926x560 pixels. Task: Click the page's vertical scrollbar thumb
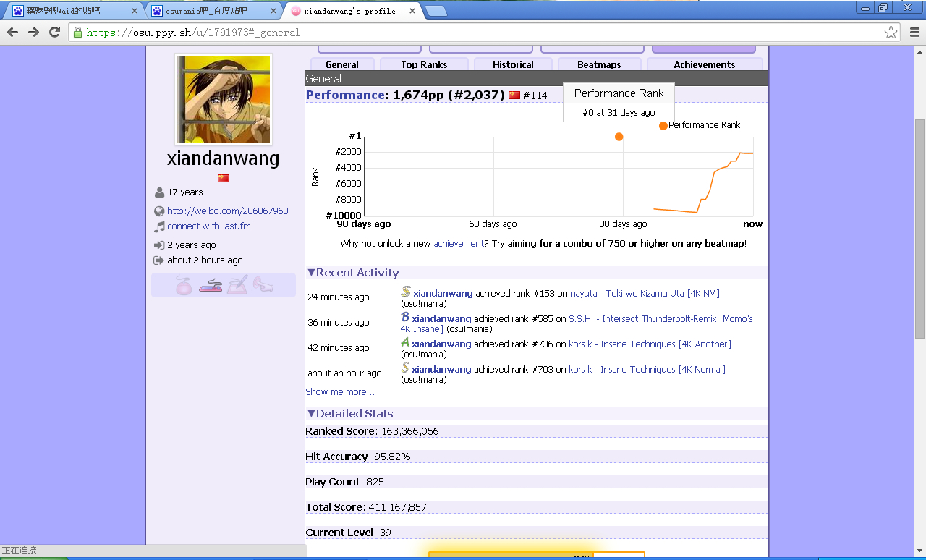pyautogui.click(x=919, y=229)
